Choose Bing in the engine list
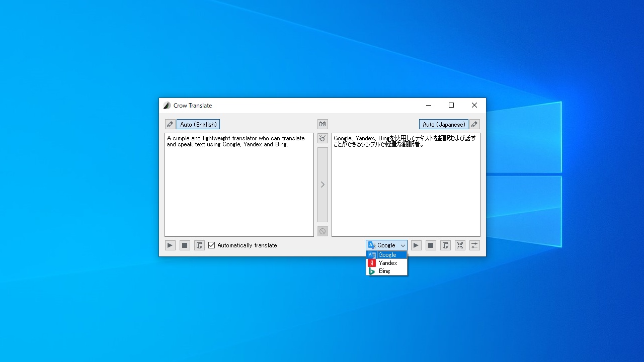 (386, 271)
